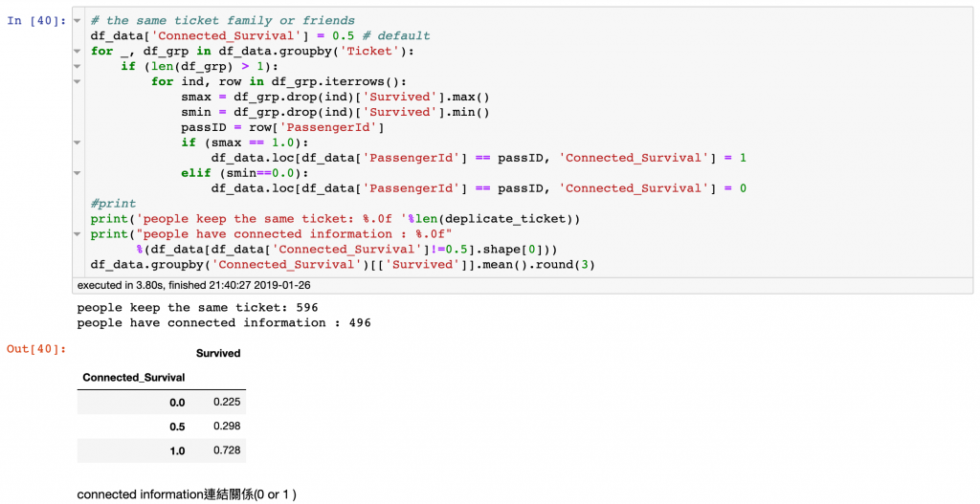Screen dimensions: 980x504
Task: Click the passID = row['PassengerId'] line
Action: (282, 127)
